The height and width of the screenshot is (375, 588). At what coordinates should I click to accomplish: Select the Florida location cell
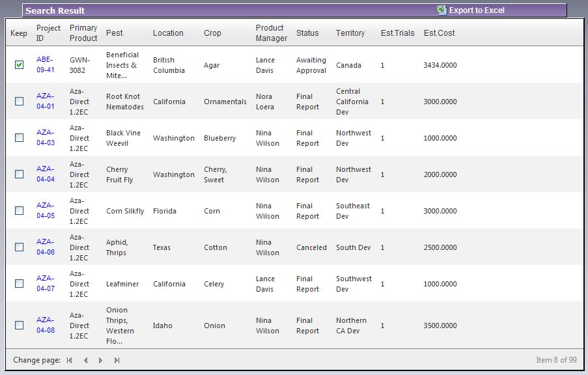[164, 211]
